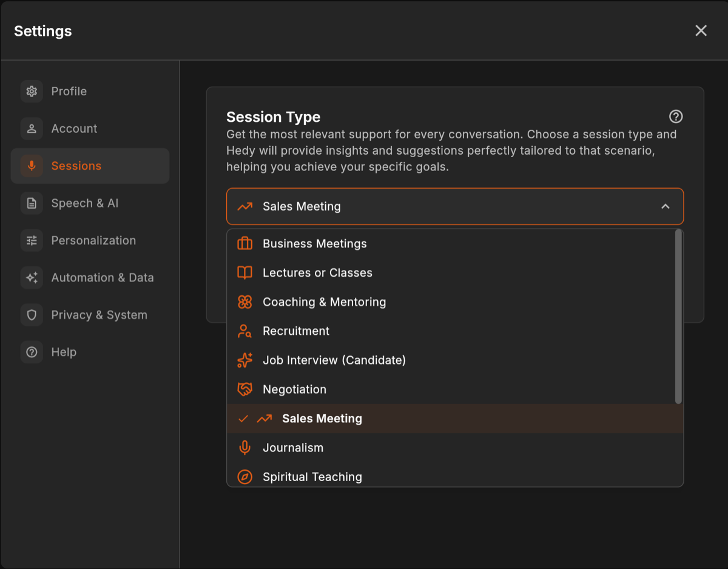Open Privacy & System settings
728x569 pixels.
coord(90,315)
